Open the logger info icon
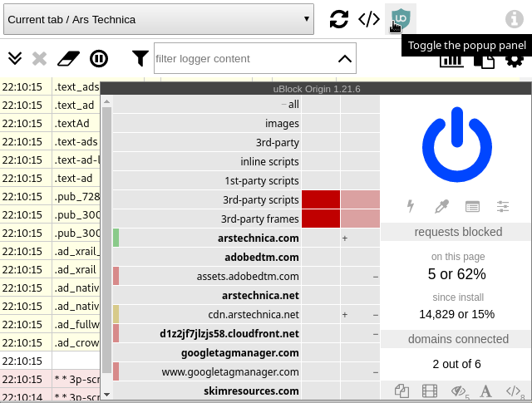The height and width of the screenshot is (403, 532). tap(515, 19)
